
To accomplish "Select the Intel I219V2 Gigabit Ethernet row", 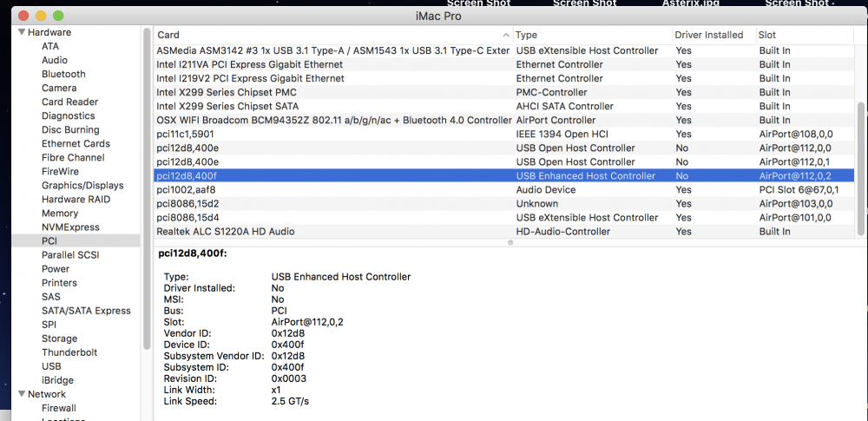I will click(x=504, y=78).
